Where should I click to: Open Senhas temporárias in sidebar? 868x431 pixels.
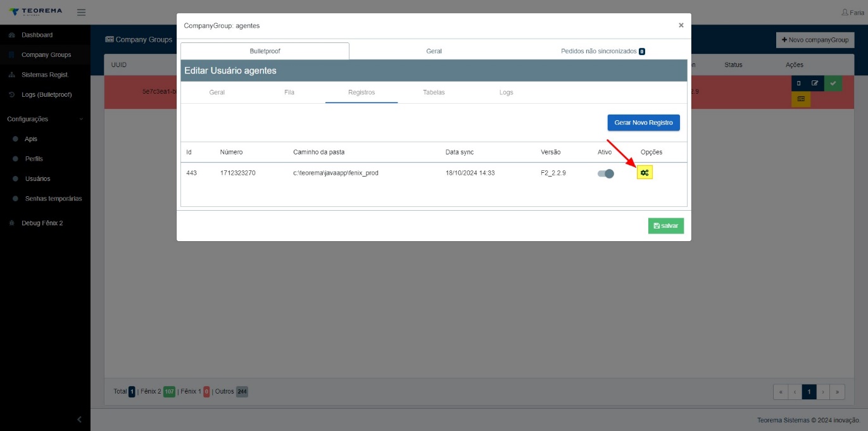53,199
